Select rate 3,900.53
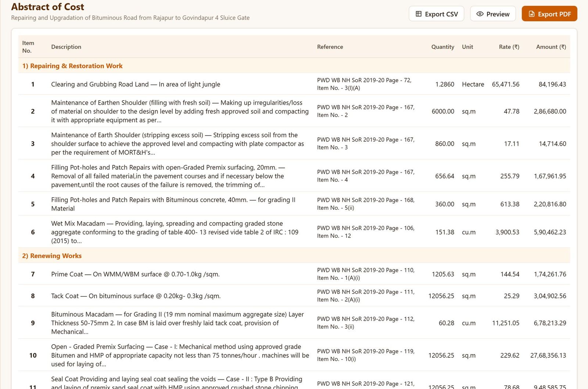 pyautogui.click(x=507, y=232)
